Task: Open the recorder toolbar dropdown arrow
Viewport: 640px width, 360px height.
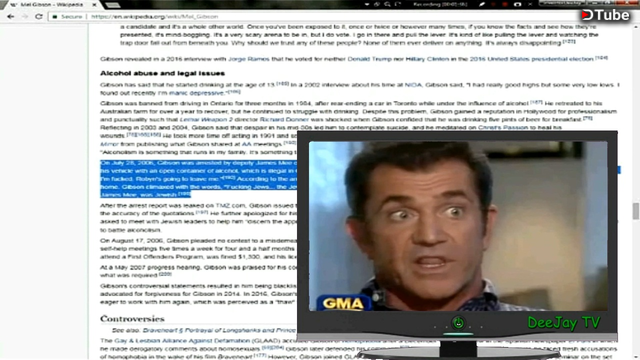Action: (367, 4)
